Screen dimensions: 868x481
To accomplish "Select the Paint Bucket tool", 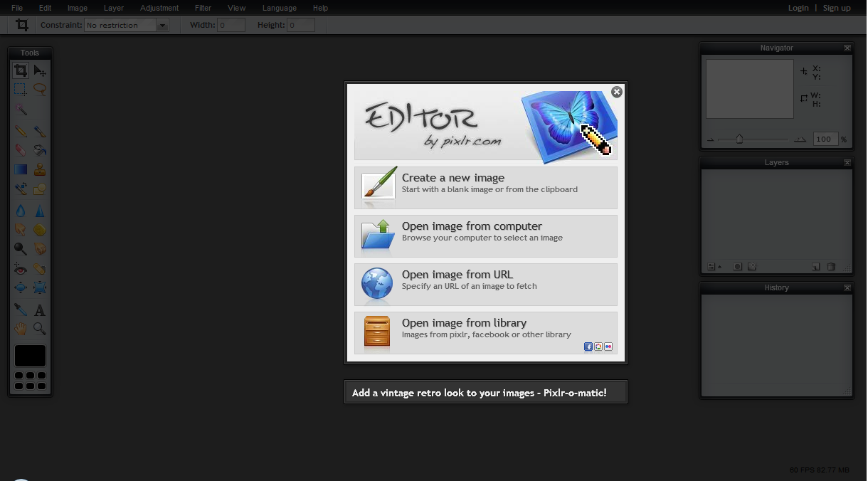I will pyautogui.click(x=40, y=150).
